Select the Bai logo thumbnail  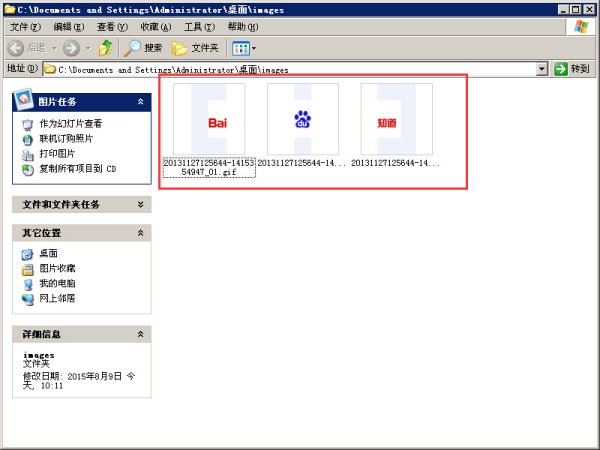point(209,119)
